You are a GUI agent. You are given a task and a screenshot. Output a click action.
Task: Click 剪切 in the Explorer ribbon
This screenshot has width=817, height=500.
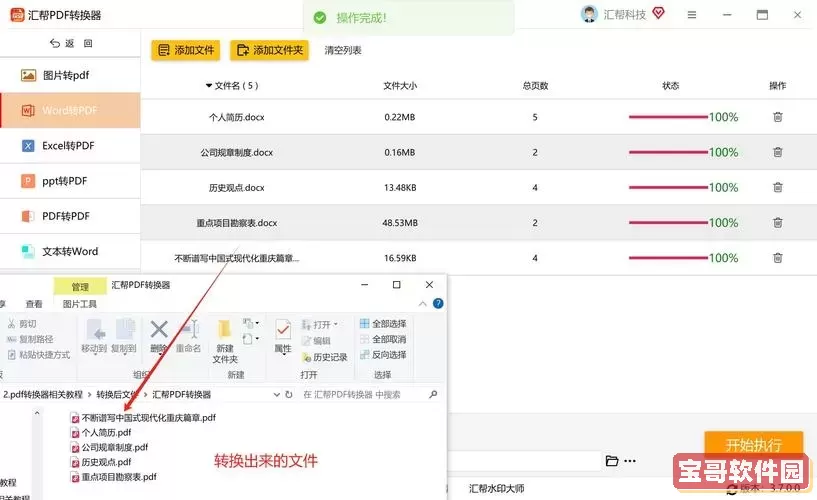[22, 324]
